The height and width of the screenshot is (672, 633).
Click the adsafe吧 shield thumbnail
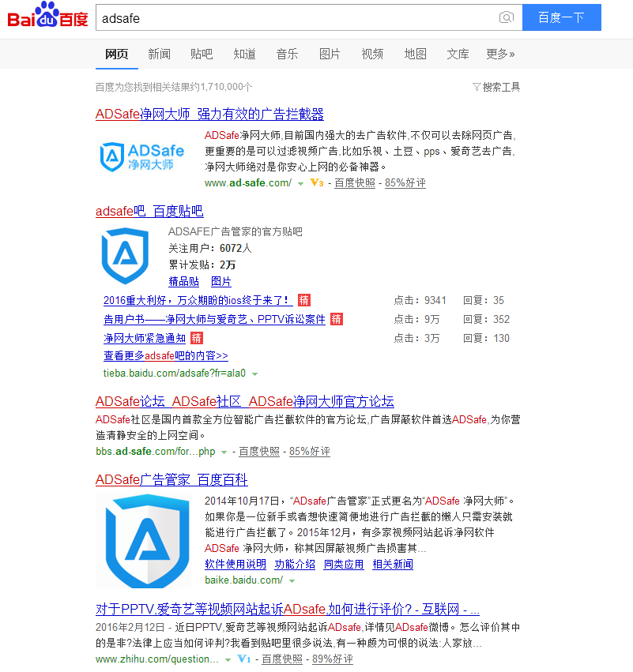coord(125,256)
